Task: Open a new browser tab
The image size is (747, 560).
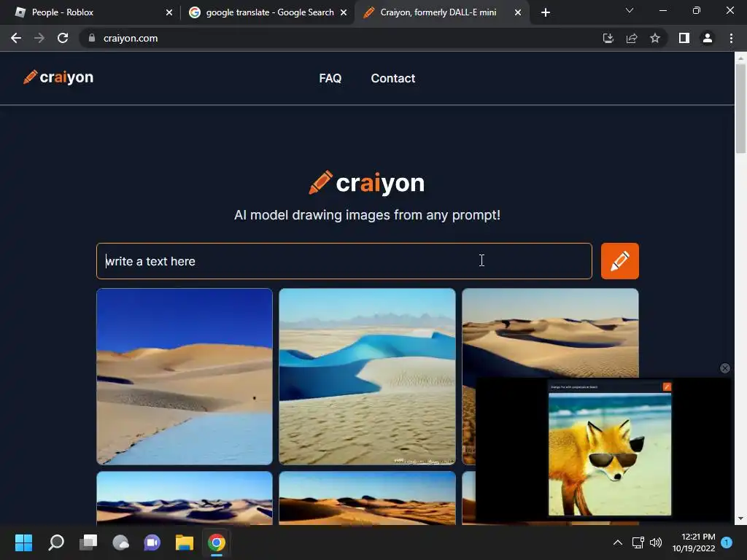Action: pyautogui.click(x=546, y=12)
